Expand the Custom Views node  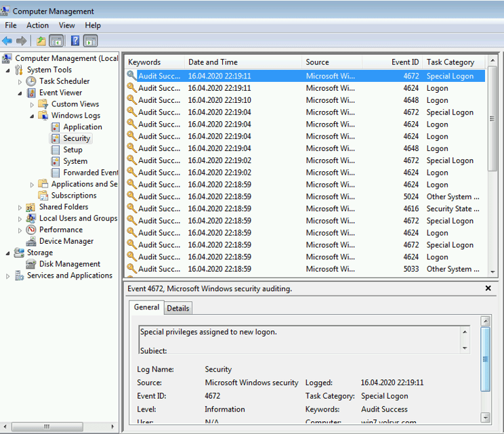coord(32,104)
